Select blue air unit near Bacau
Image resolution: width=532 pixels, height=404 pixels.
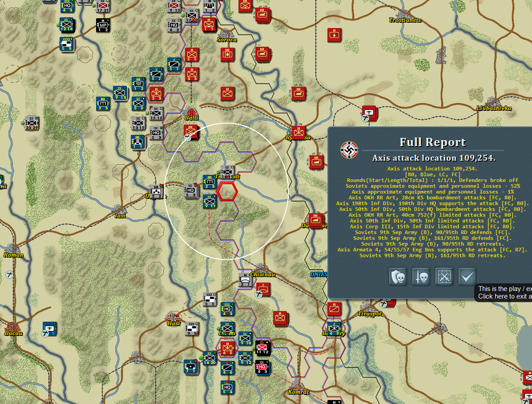(49, 328)
